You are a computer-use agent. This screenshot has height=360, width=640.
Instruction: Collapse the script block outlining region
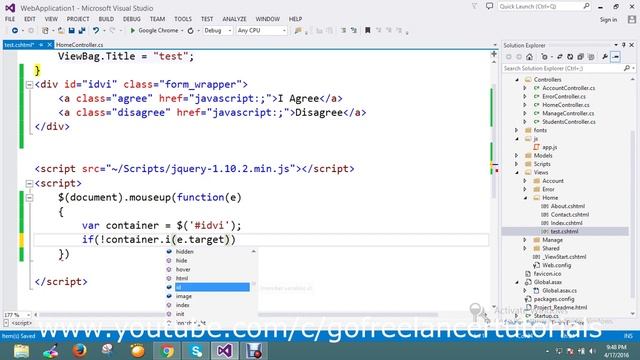[x=29, y=184]
